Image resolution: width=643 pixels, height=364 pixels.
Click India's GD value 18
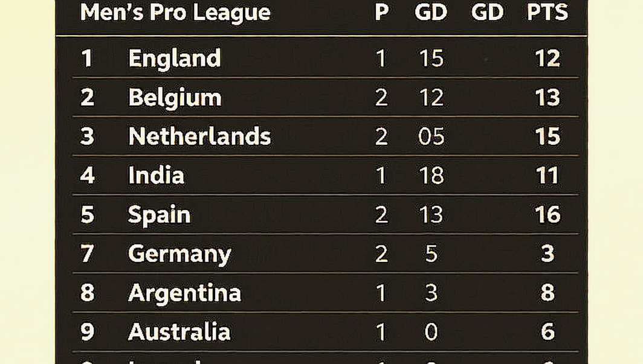coord(431,175)
